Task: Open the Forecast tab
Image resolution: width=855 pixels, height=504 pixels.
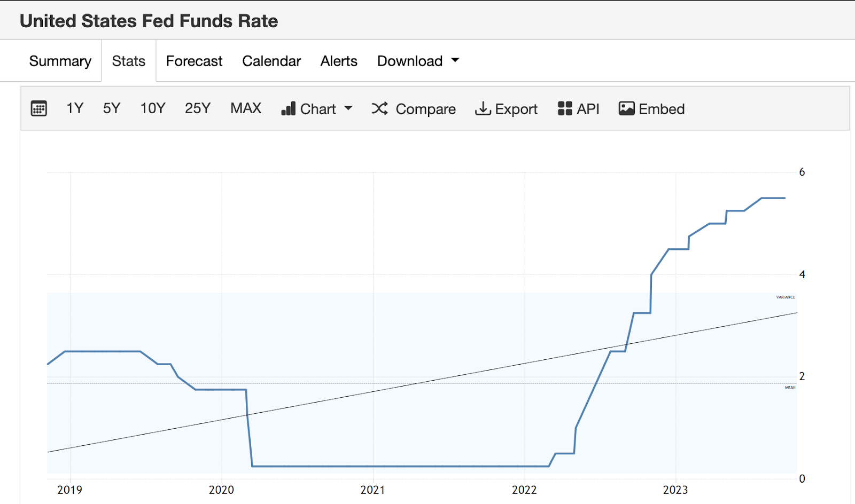Action: click(x=194, y=61)
